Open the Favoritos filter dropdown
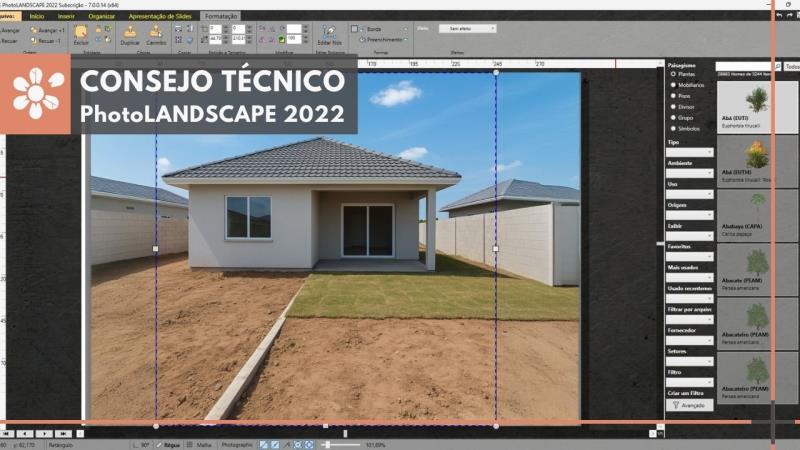Viewport: 800px width, 450px height. click(x=689, y=257)
